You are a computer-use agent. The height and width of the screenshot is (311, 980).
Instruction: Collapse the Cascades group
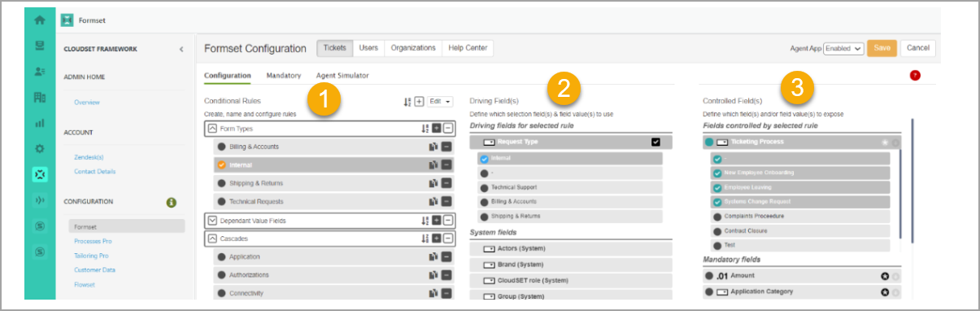tap(213, 239)
